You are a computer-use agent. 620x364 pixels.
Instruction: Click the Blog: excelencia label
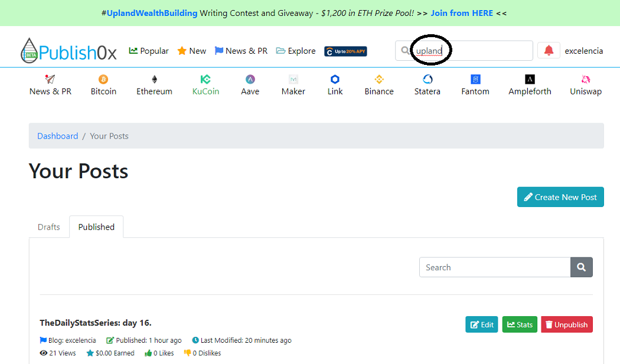68,340
